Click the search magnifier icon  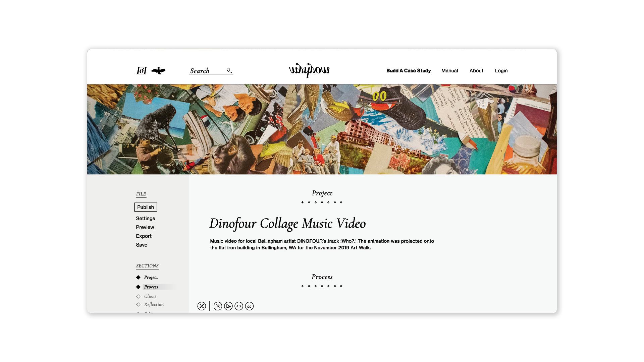tap(229, 70)
